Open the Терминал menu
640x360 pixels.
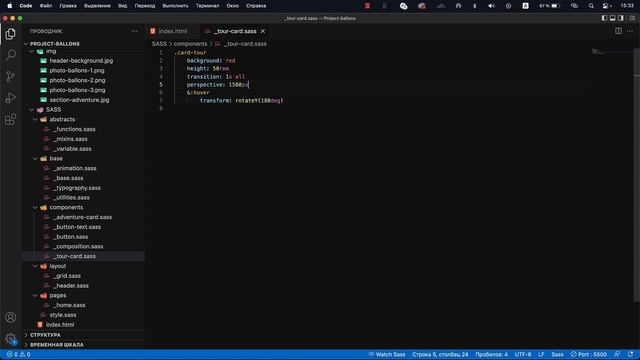tap(207, 6)
